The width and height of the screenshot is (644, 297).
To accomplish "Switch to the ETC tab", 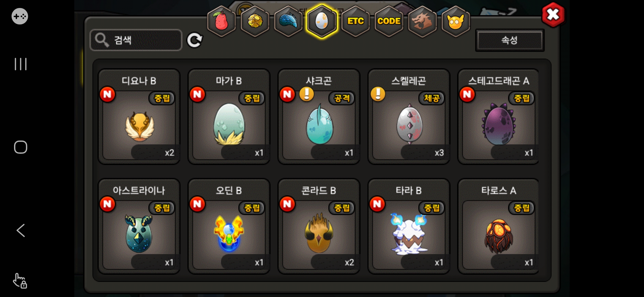I will pyautogui.click(x=355, y=21).
